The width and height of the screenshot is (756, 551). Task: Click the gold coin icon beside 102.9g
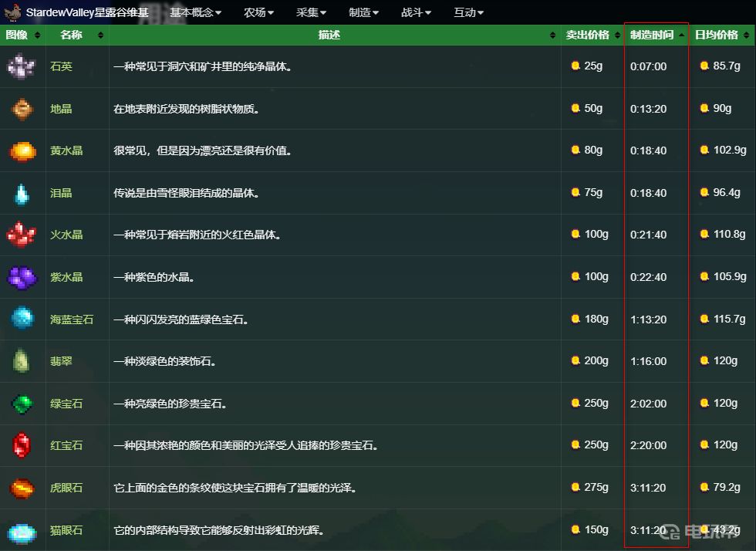(704, 150)
